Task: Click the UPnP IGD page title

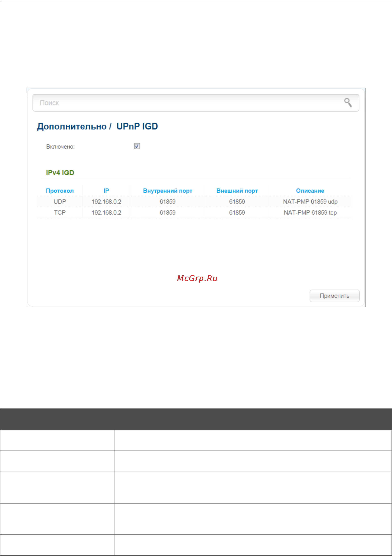Action: click(137, 126)
